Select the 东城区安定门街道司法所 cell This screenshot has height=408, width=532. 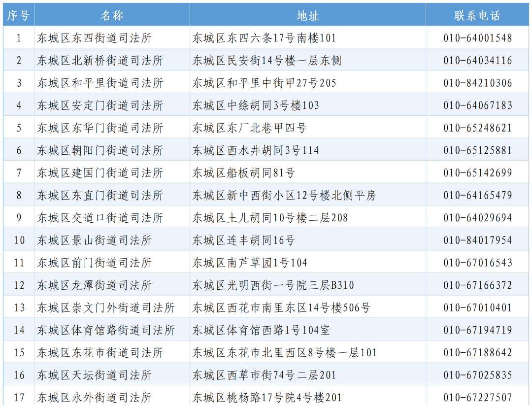(x=100, y=105)
